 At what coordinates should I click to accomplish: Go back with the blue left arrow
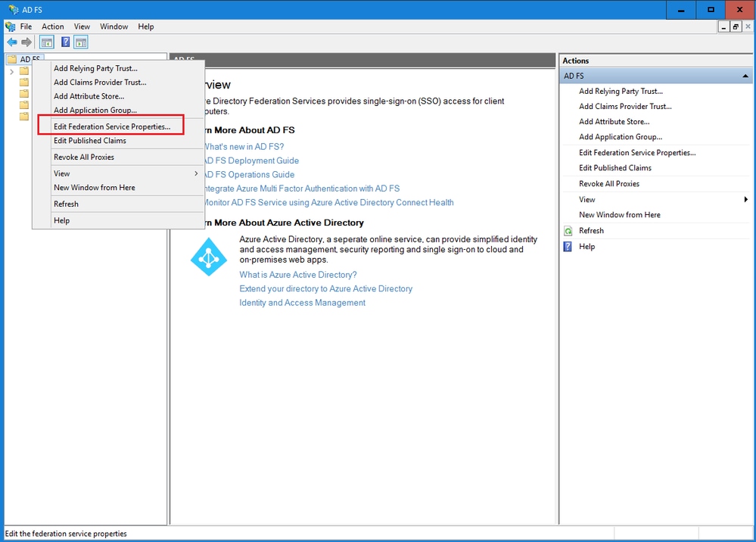coord(12,42)
